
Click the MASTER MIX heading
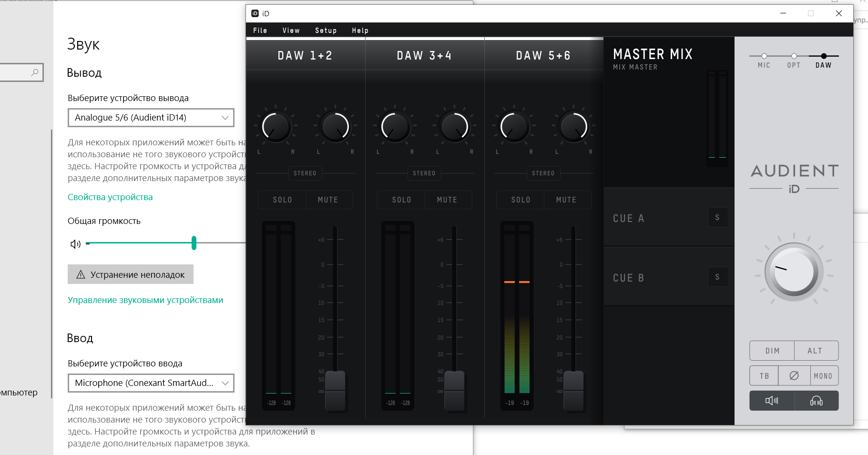[653, 54]
